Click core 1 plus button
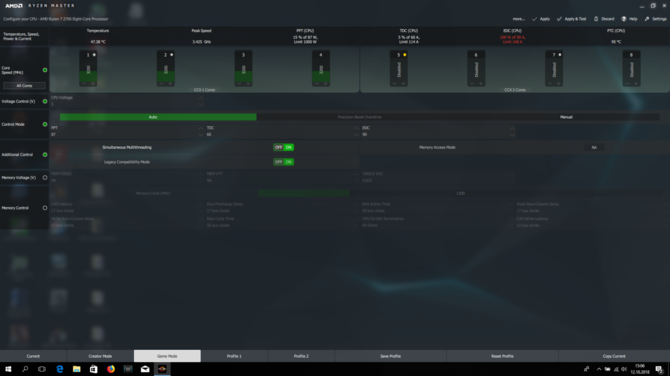This screenshot has width=670, height=376. point(93,84)
